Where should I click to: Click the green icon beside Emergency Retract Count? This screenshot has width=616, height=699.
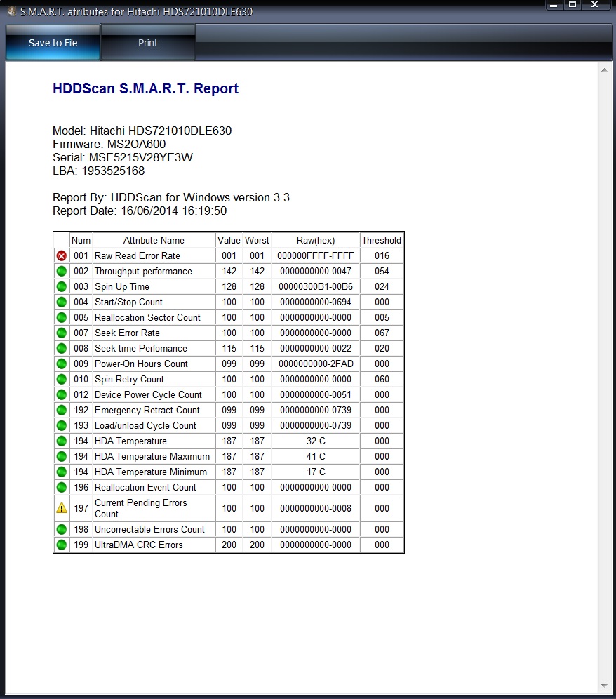[x=61, y=411]
